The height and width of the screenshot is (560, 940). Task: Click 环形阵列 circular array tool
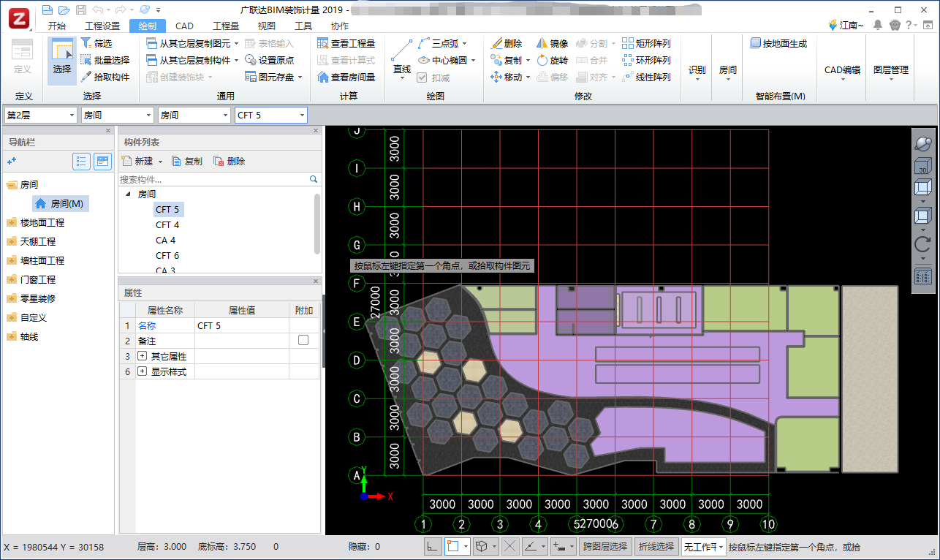646,61
